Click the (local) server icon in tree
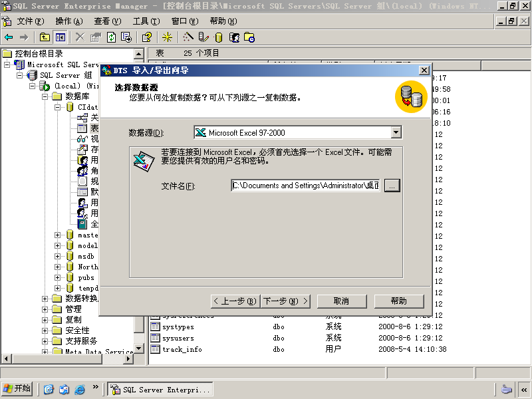The width and height of the screenshot is (532, 399). [x=45, y=86]
